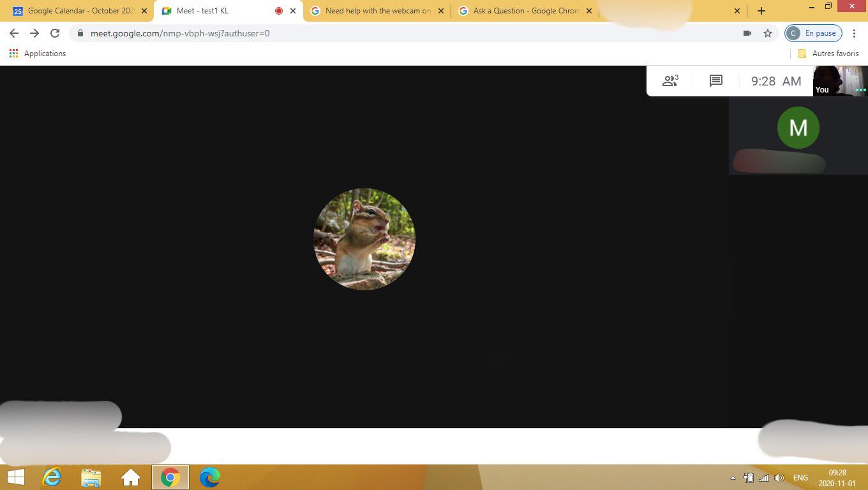
Task: Open the meeting chat panel
Action: point(715,81)
